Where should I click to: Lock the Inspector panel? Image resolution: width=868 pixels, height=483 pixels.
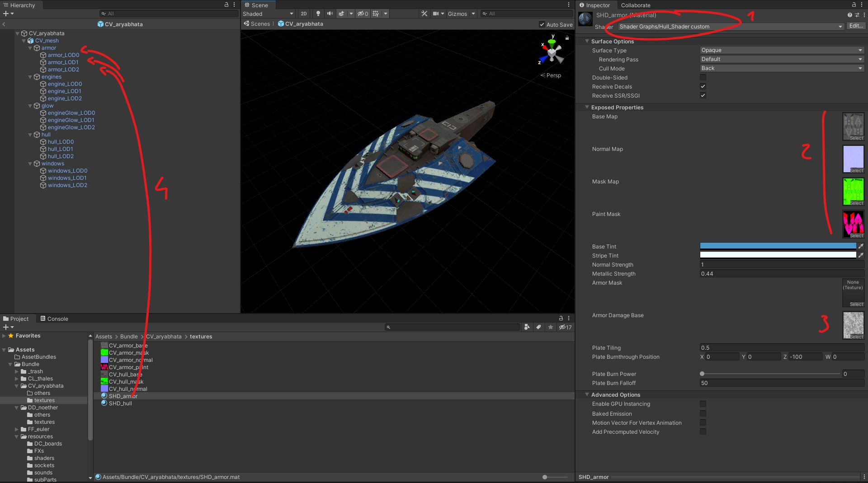coord(854,5)
